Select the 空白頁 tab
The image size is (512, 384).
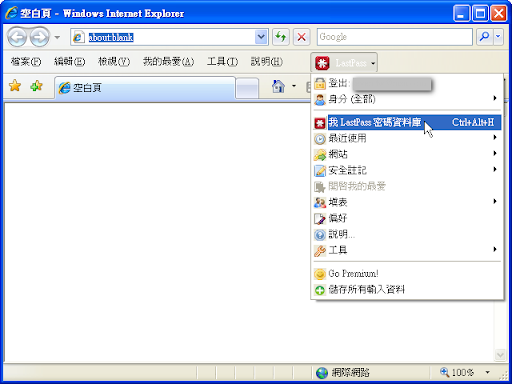145,88
